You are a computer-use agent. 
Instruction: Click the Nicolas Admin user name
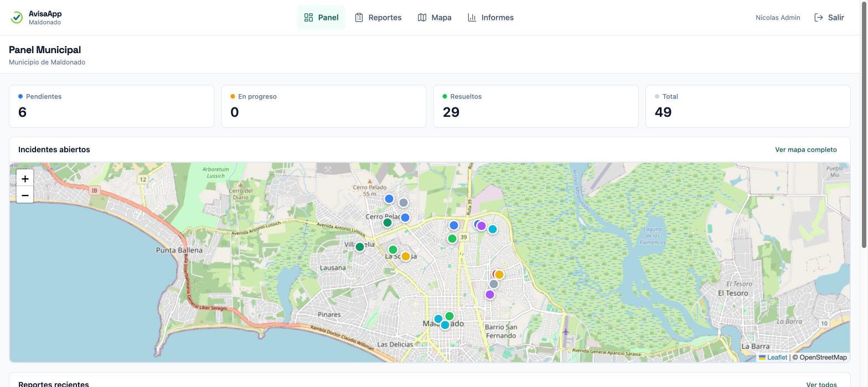click(778, 18)
